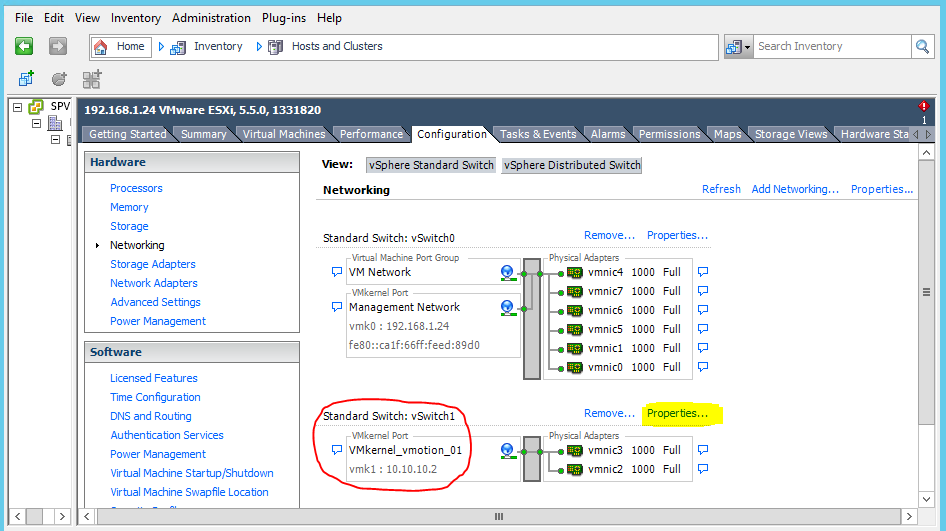Click the third toolbar icon with plus sign
The height and width of the screenshot is (531, 946).
pyautogui.click(x=92, y=79)
